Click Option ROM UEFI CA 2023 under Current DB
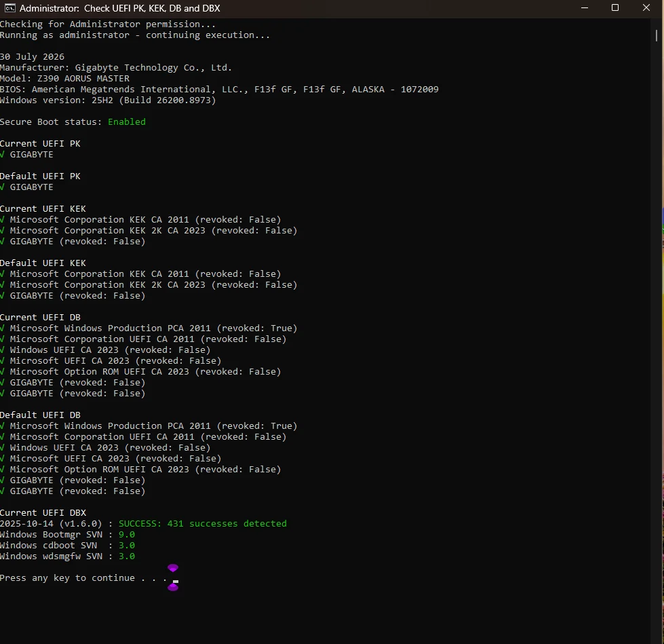The width and height of the screenshot is (664, 644). [145, 372]
